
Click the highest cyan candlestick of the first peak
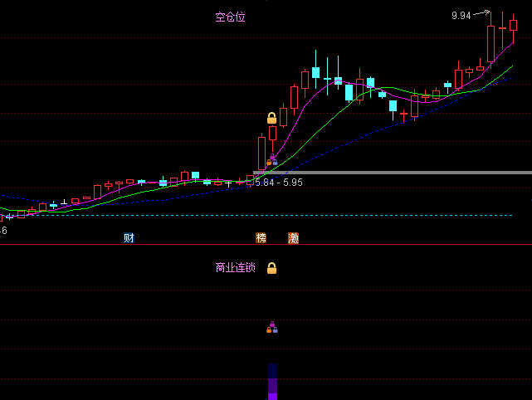[x=316, y=72]
